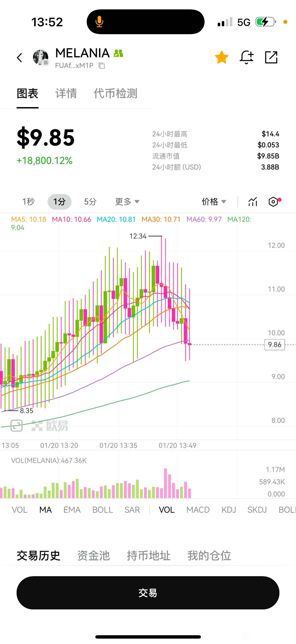Tap the battery charging icon
Viewport: 296px width, 644px height.
click(x=266, y=22)
